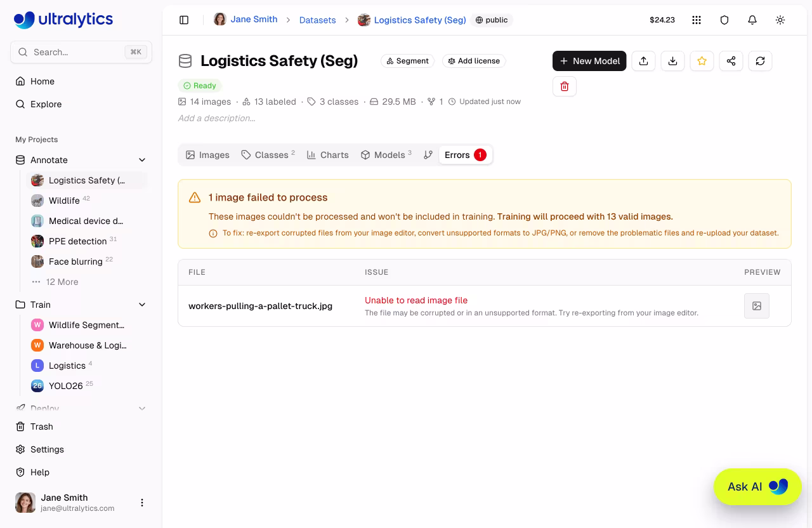Open Help in sidebar
The width and height of the screenshot is (812, 528).
(81, 472)
